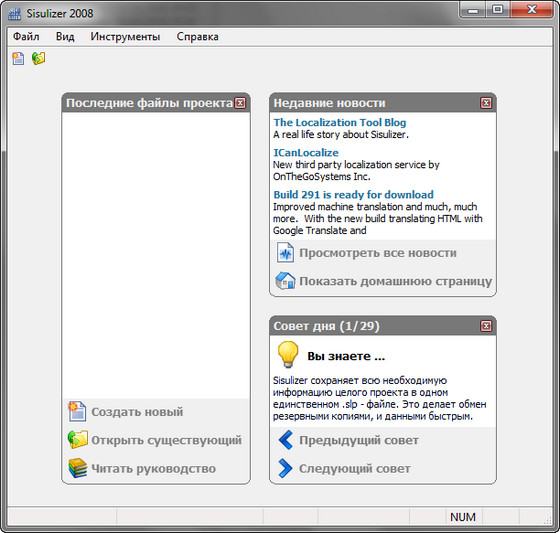Click the Читать руководство books icon
Image resolution: width=560 pixels, height=533 pixels.
(78, 468)
